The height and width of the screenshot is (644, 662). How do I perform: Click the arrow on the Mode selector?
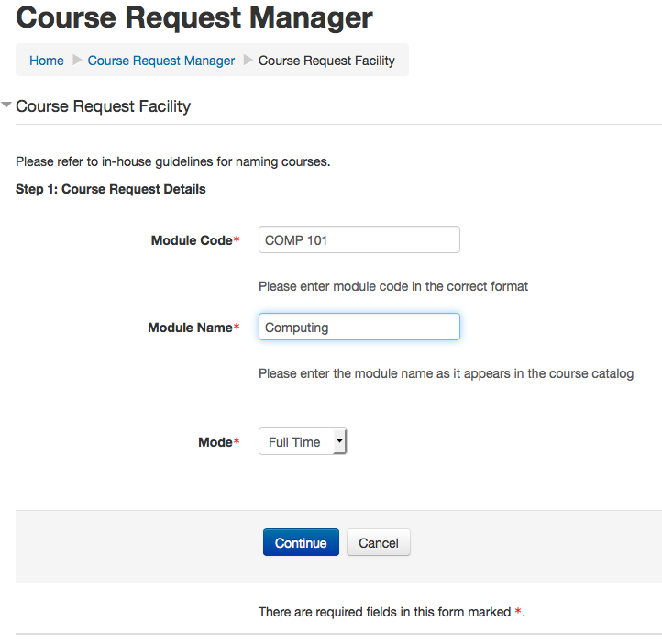click(339, 442)
